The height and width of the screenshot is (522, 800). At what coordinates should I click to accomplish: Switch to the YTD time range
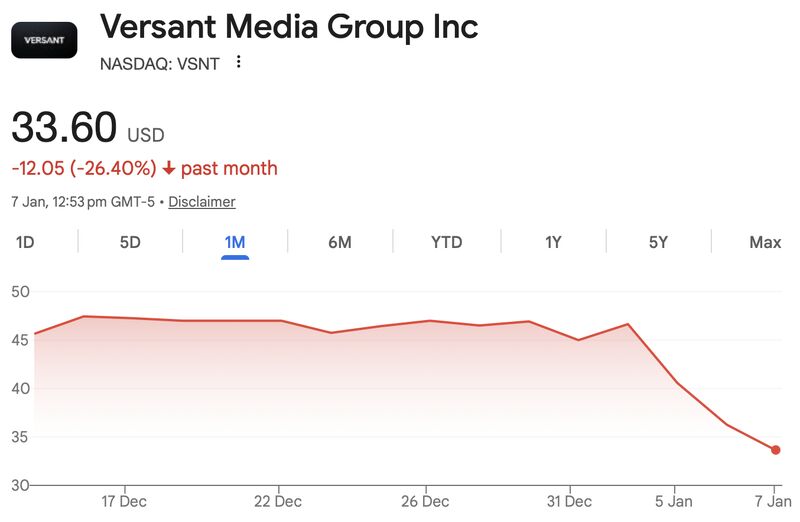coord(446,242)
